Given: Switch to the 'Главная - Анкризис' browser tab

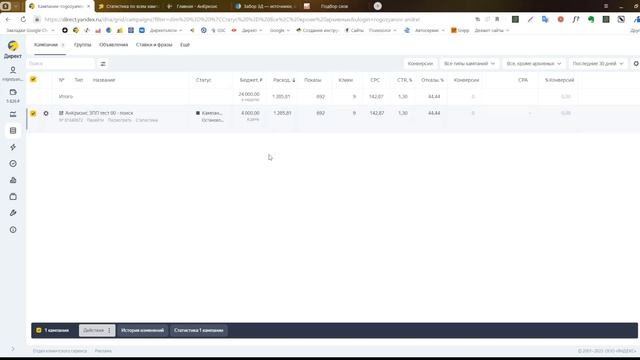Looking at the screenshot, I should pos(195,6).
